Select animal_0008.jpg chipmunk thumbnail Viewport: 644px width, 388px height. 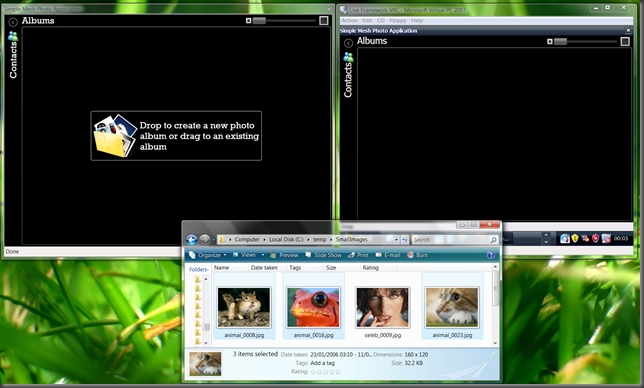pos(244,308)
